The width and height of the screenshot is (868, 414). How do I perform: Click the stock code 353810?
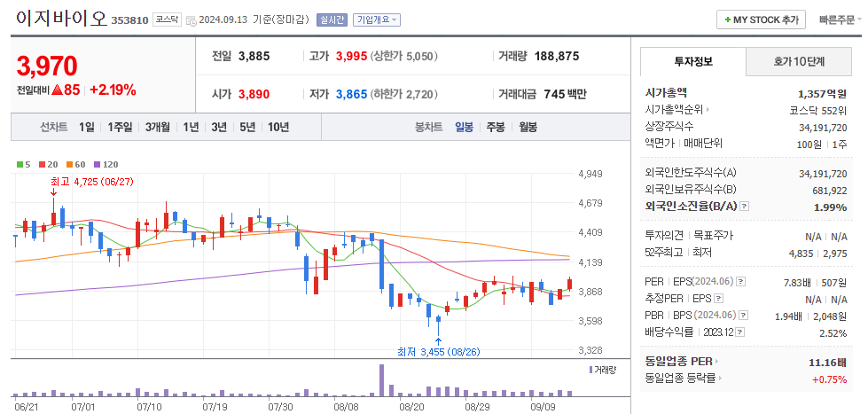[x=129, y=20]
